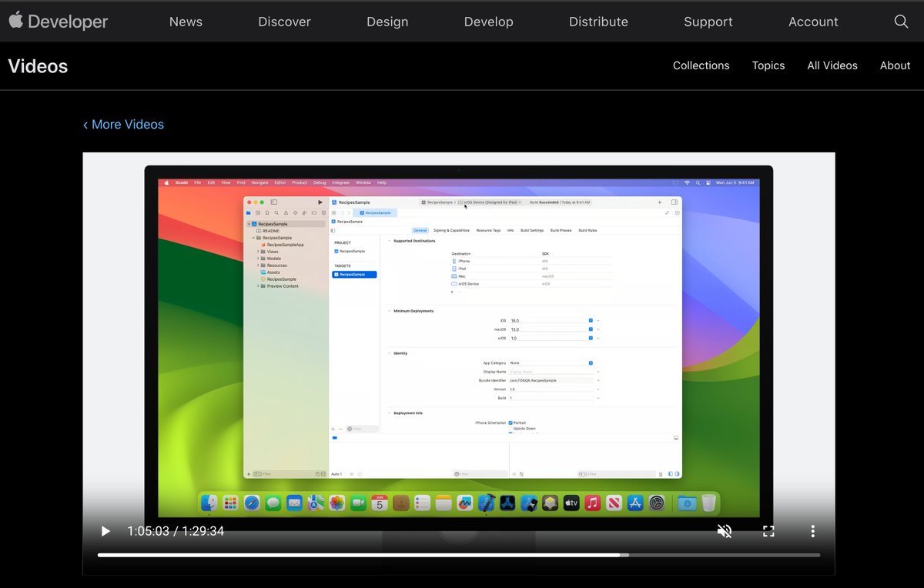Expand the Models folder in Xcode's navigator
The width and height of the screenshot is (924, 588).
pyautogui.click(x=258, y=259)
